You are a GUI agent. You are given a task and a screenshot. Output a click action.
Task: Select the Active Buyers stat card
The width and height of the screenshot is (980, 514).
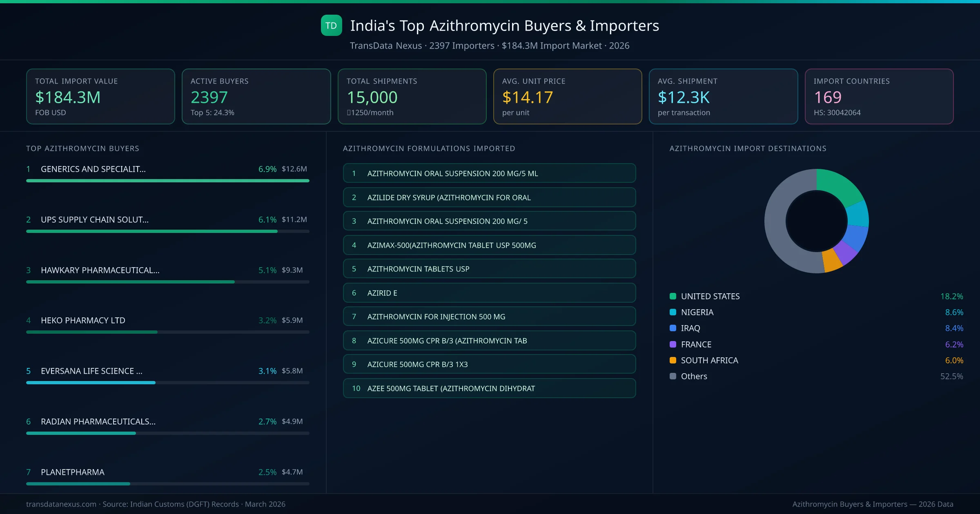pyautogui.click(x=256, y=96)
